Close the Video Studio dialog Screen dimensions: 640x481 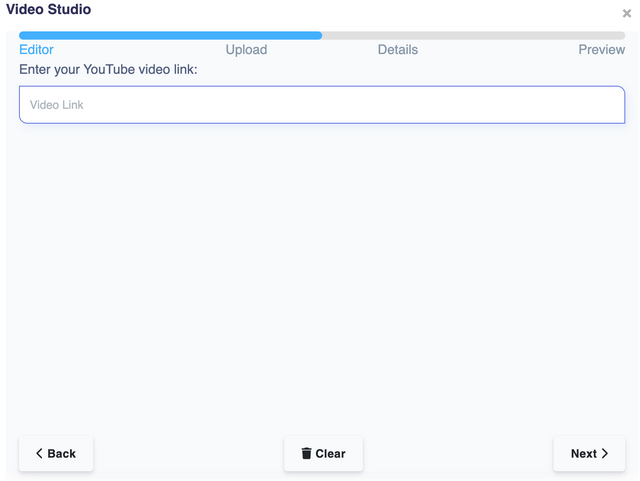pos(627,14)
